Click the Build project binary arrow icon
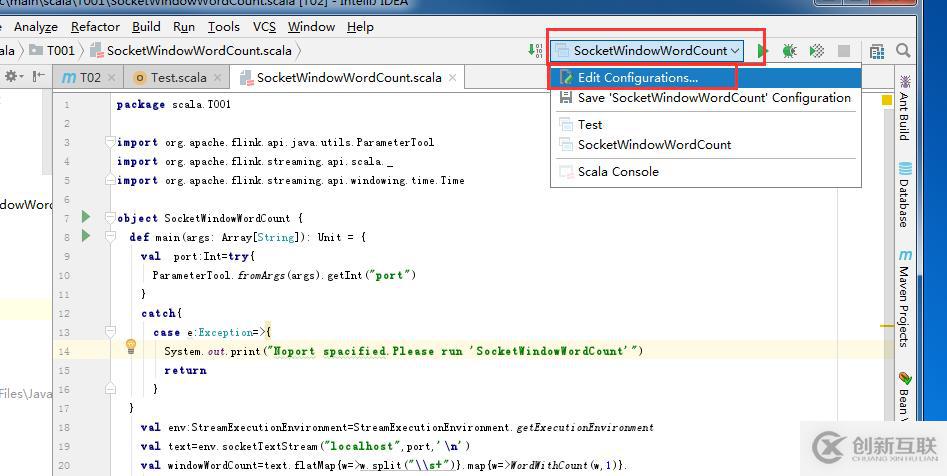 pyautogui.click(x=534, y=51)
